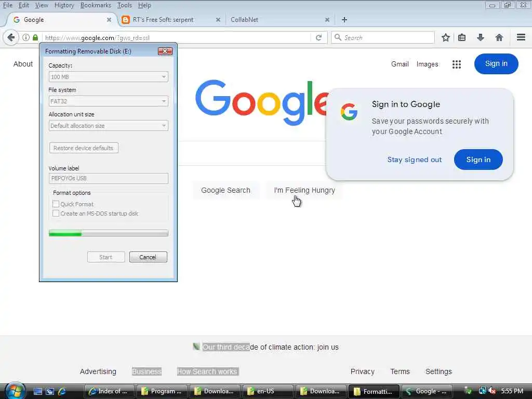Show bookmarks list icon in toolbar

point(462,37)
